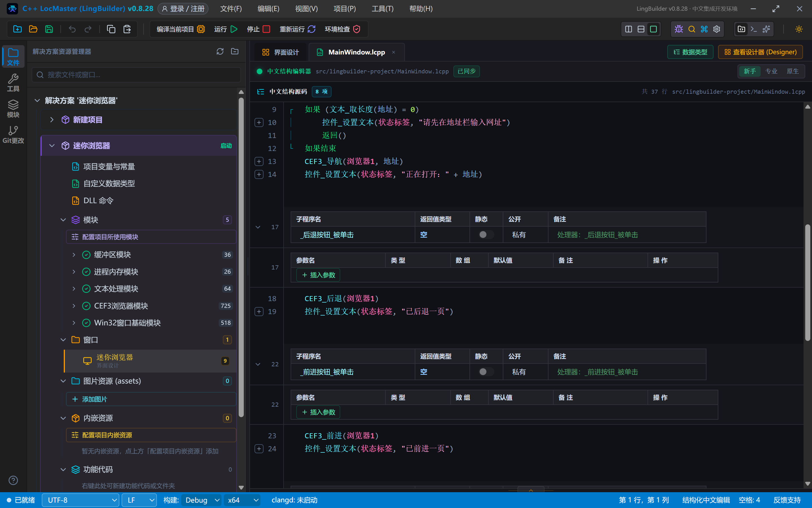Click the open folder toolbar icon
812x508 pixels.
tap(33, 29)
